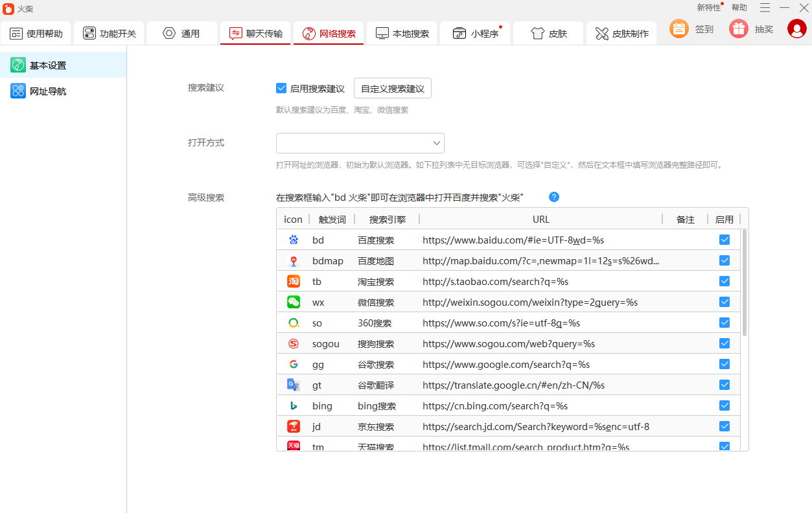The width and height of the screenshot is (812, 513).
Task: Click the https://cn.bing.com/search?q=%s URL
Action: tap(495, 405)
